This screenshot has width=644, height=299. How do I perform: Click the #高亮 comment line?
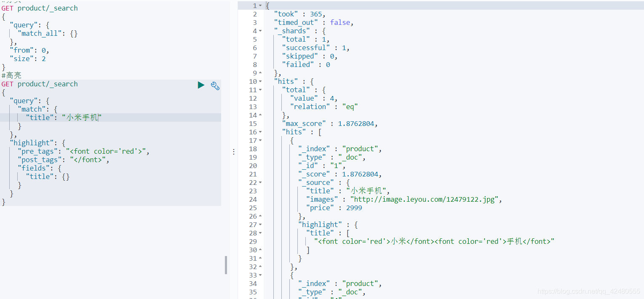(11, 75)
